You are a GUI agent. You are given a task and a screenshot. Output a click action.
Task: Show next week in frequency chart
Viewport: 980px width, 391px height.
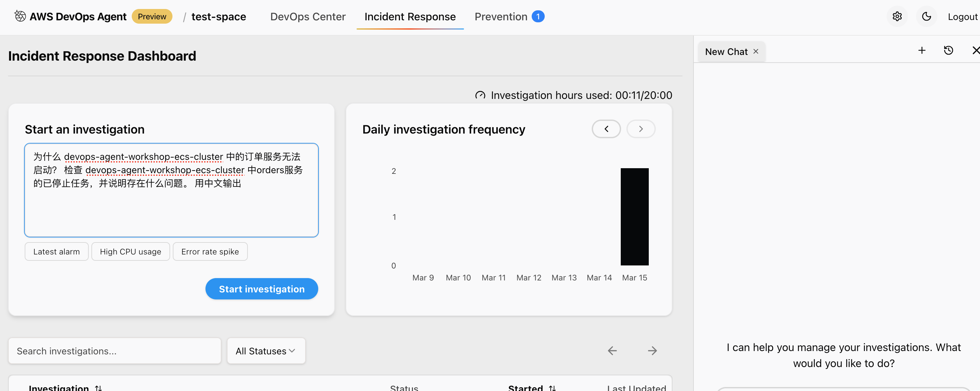coord(641,129)
